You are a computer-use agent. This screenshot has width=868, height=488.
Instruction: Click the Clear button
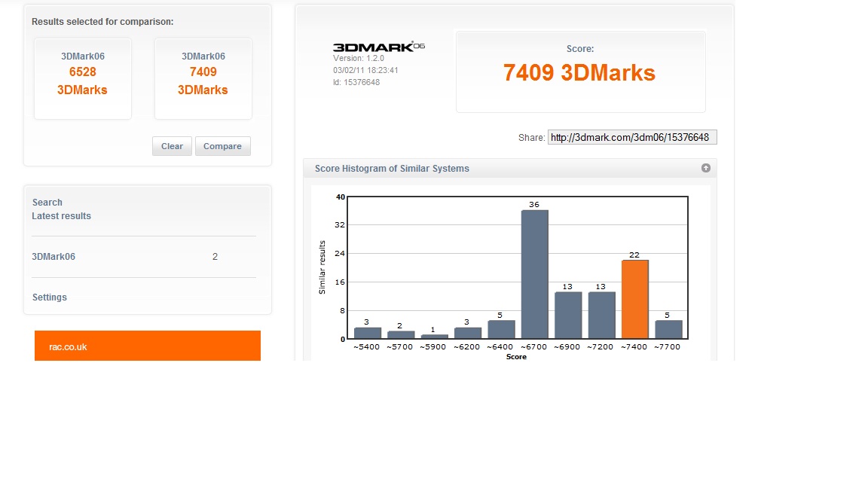pyautogui.click(x=172, y=146)
